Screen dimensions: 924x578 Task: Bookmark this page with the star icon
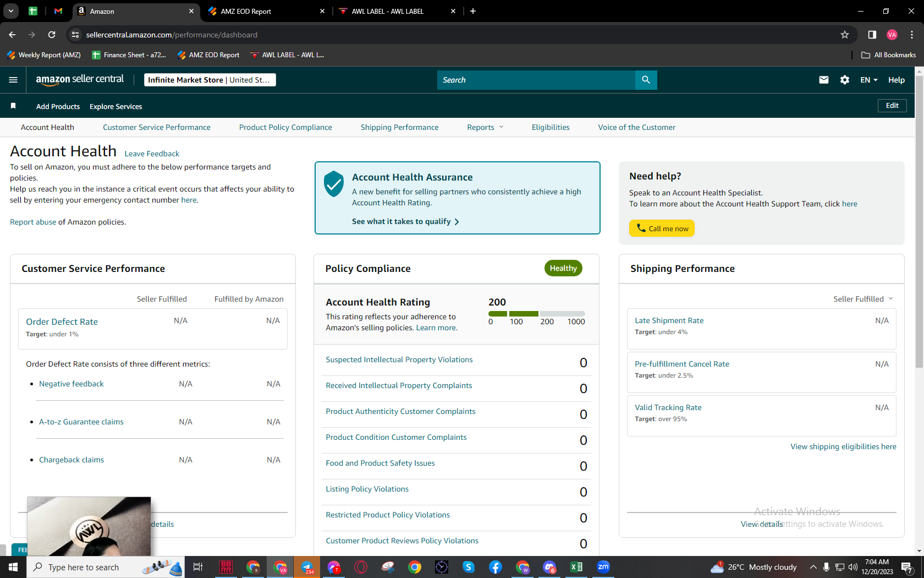(x=845, y=35)
